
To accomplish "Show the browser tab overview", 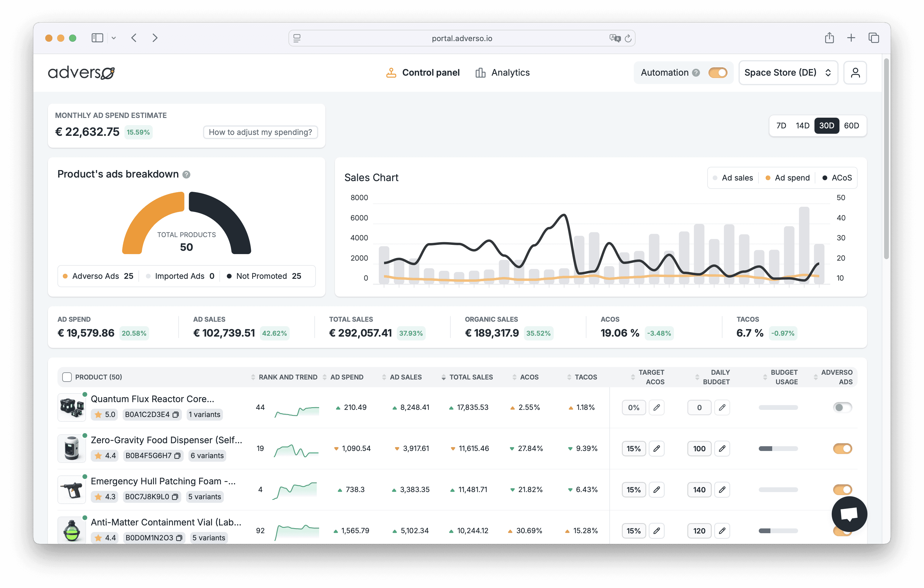I will pyautogui.click(x=873, y=38).
